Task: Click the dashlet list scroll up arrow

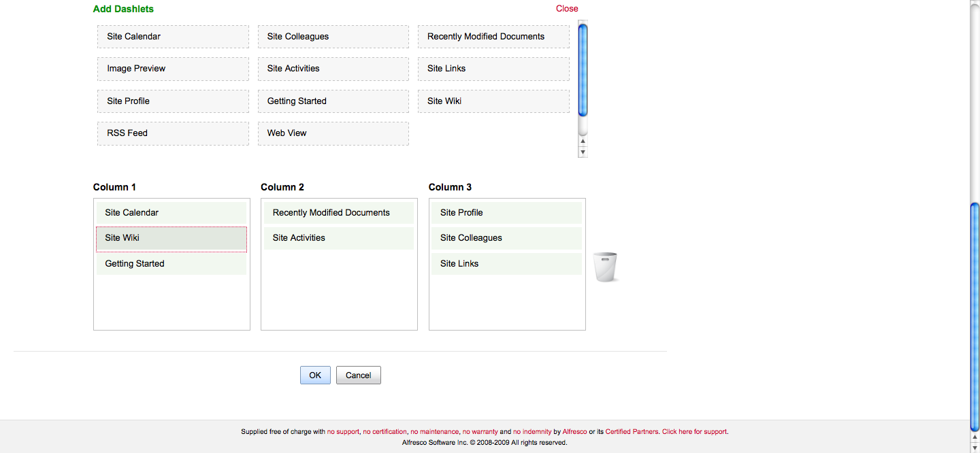Action: point(583,141)
